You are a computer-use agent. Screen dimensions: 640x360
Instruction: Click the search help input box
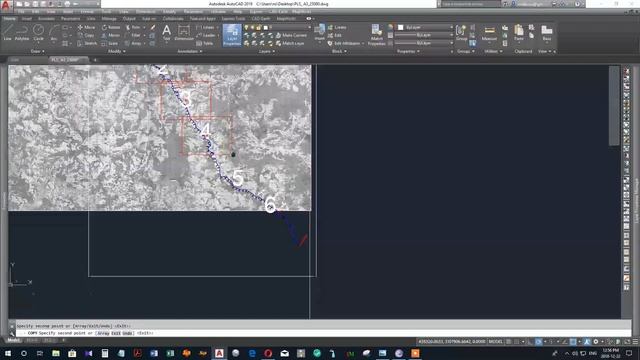471,4
